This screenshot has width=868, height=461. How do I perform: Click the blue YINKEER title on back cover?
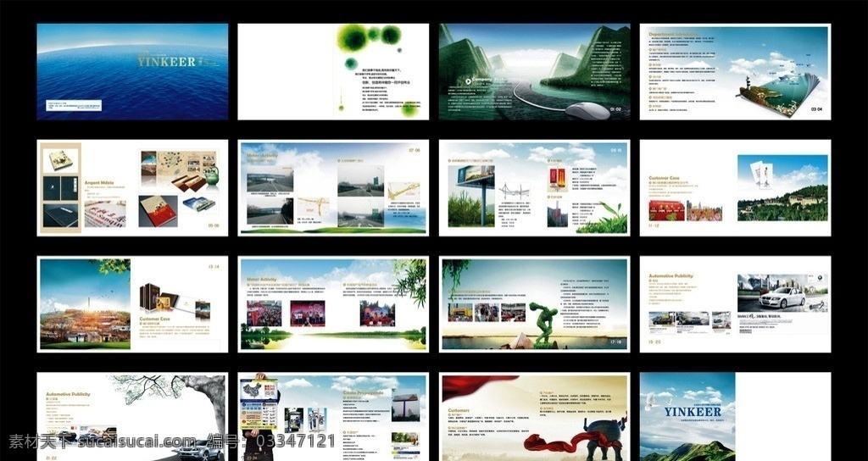pos(693,412)
